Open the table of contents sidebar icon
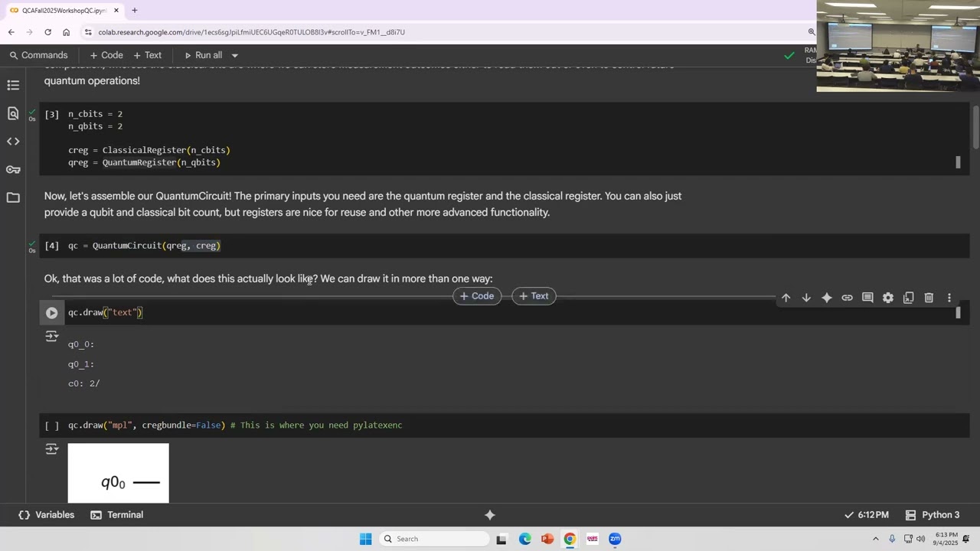 (x=13, y=85)
